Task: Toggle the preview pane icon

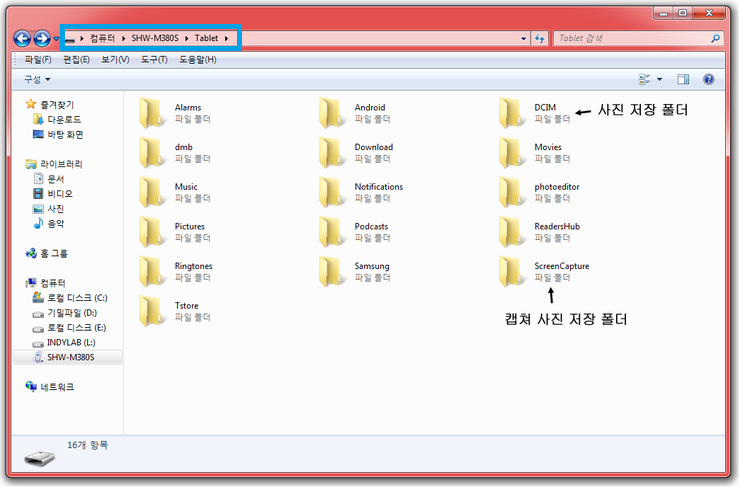Action: click(684, 79)
